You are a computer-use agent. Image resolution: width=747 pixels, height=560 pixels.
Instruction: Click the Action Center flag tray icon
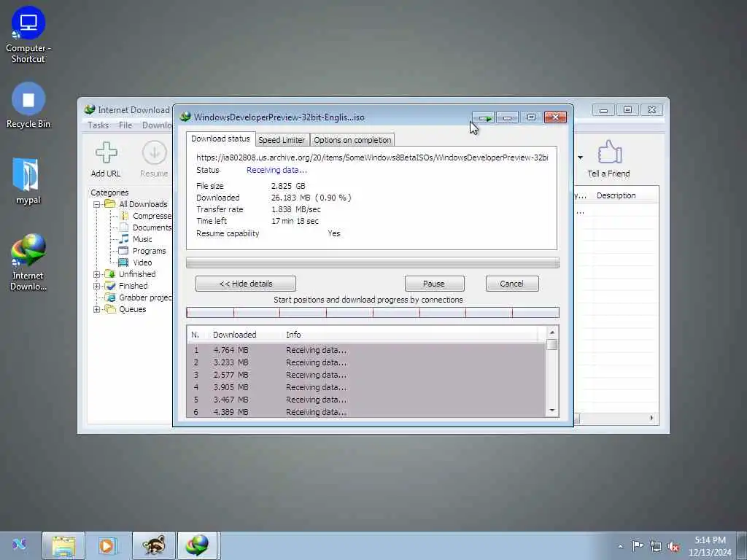point(638,545)
